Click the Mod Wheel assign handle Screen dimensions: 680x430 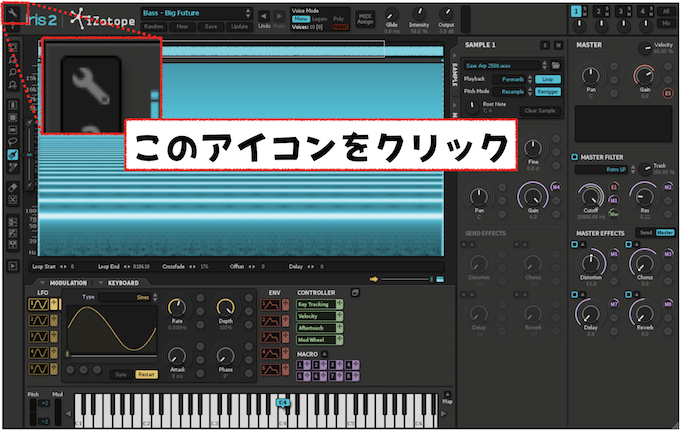[339, 339]
